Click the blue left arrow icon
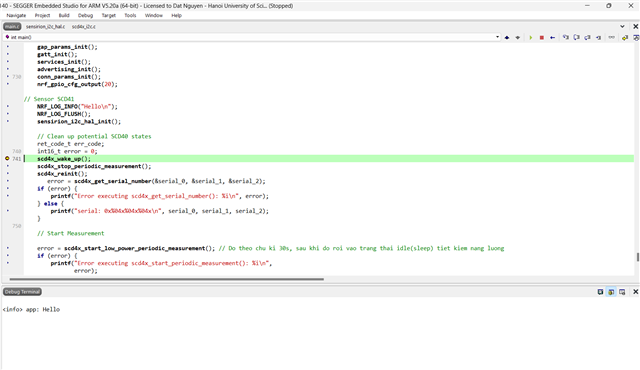This screenshot has width=640, height=370. click(552, 38)
